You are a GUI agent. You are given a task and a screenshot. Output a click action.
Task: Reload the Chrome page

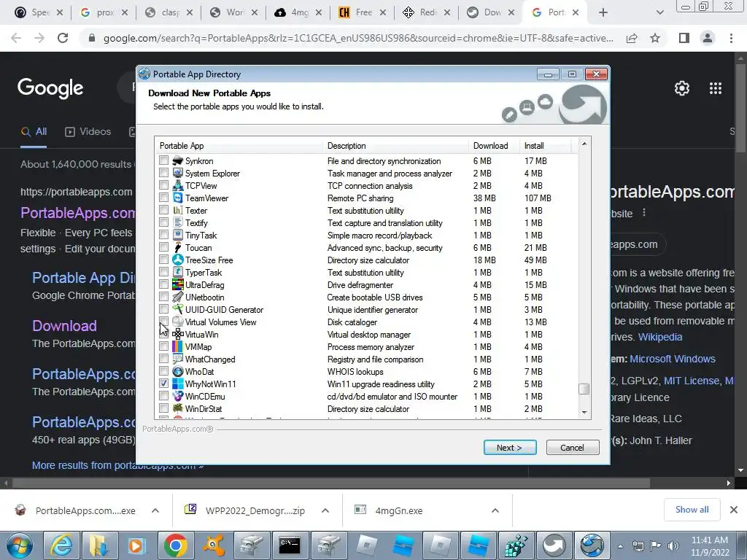(63, 38)
